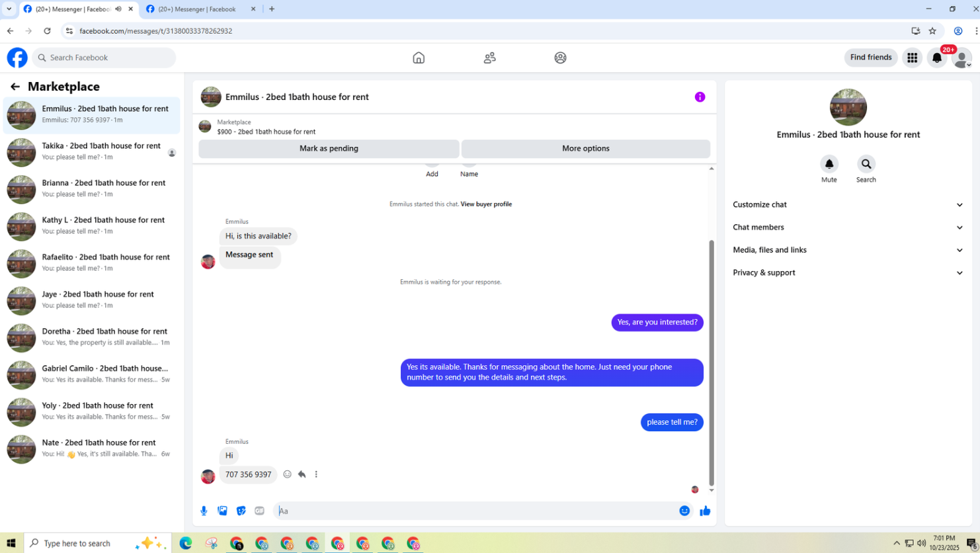Open the Kathy L conversation
Viewport: 980px width, 553px height.
click(92, 226)
